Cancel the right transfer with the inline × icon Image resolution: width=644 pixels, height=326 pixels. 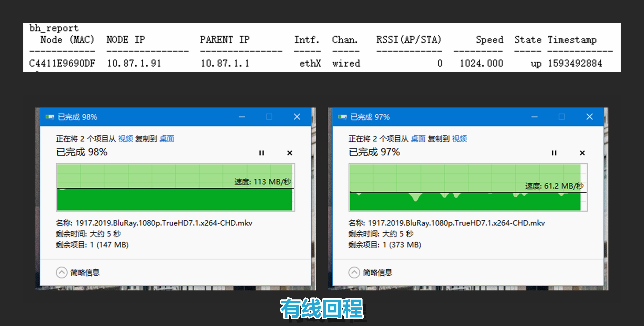pos(582,153)
